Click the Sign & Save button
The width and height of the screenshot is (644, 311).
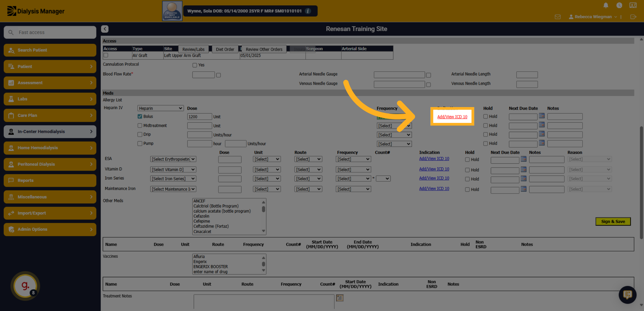coord(613,221)
